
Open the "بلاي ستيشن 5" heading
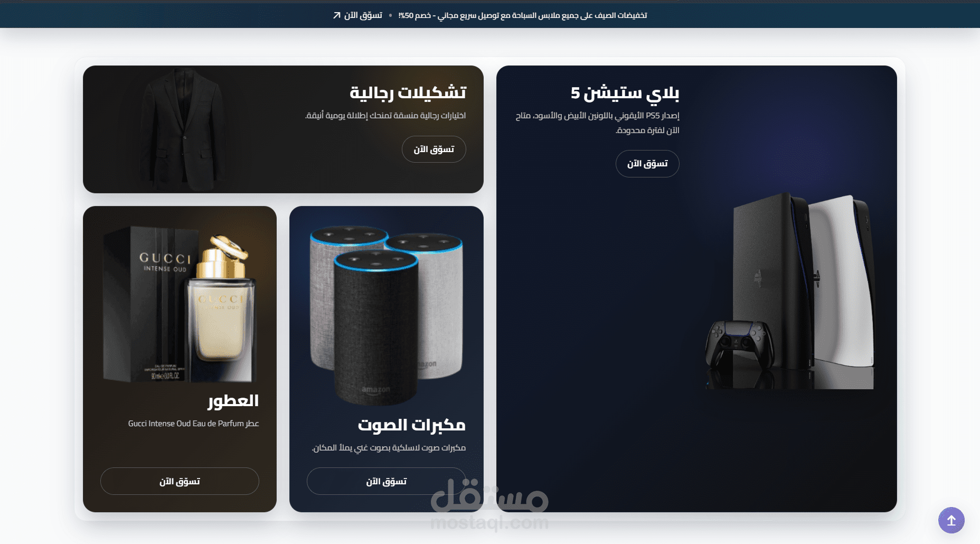[625, 93]
